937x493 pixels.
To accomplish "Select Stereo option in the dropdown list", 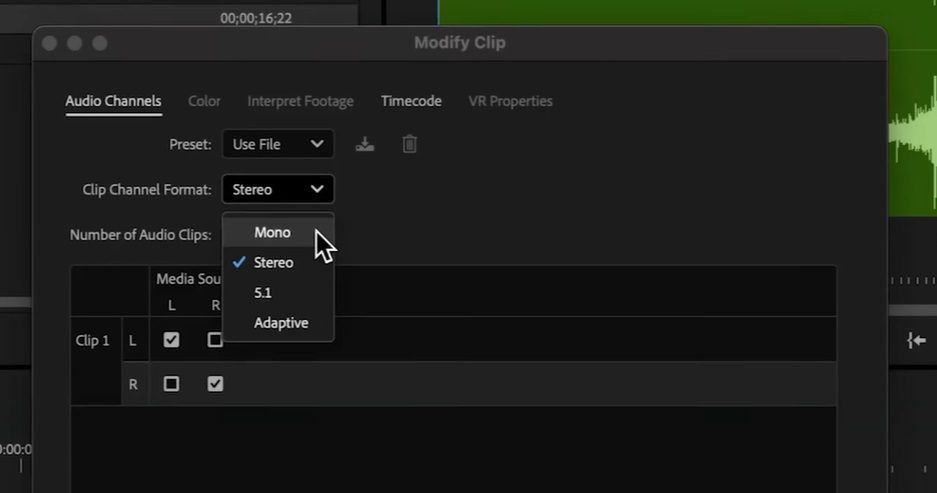I will tap(278, 262).
